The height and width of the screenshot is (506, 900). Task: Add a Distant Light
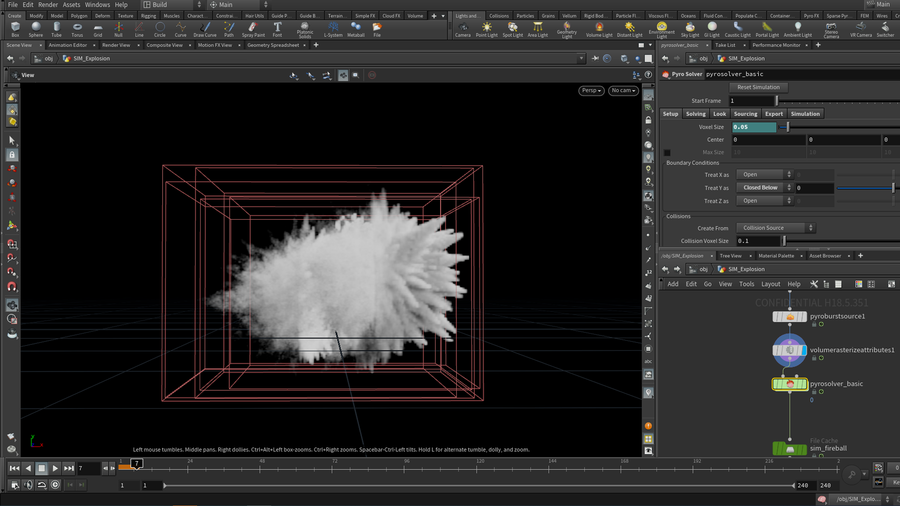click(x=630, y=29)
